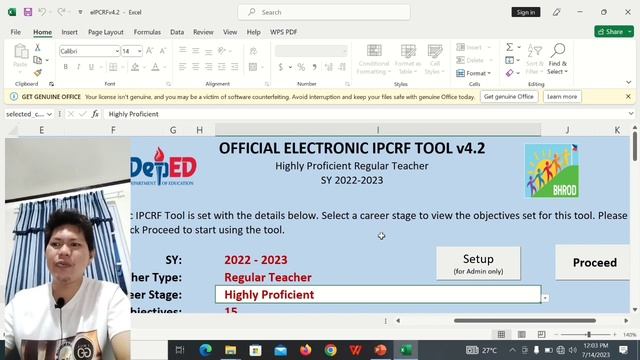Click the Save icon in title bar
640x360 pixels.
click(x=28, y=12)
